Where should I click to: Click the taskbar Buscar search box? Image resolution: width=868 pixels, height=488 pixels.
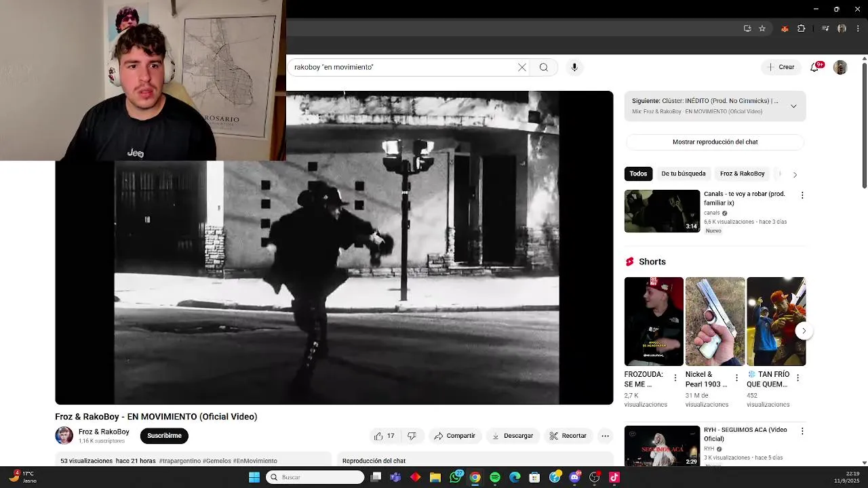(315, 477)
